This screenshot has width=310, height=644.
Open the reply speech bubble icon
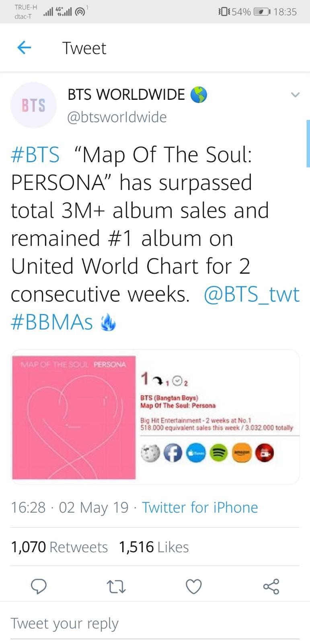39,586
